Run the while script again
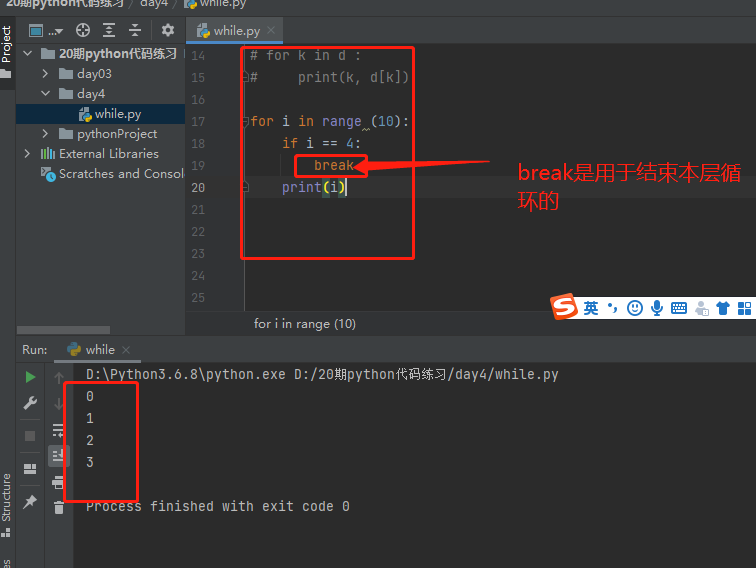 click(x=30, y=377)
